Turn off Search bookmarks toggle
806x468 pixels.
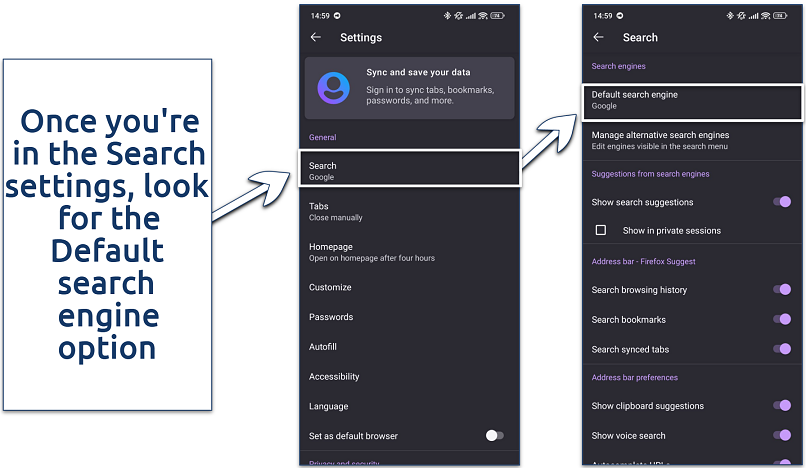(782, 320)
